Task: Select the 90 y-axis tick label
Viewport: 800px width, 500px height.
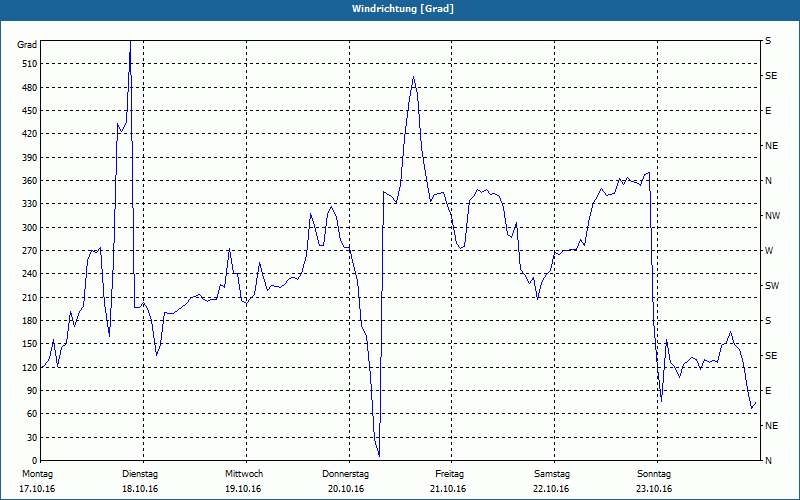Action: pos(32,391)
